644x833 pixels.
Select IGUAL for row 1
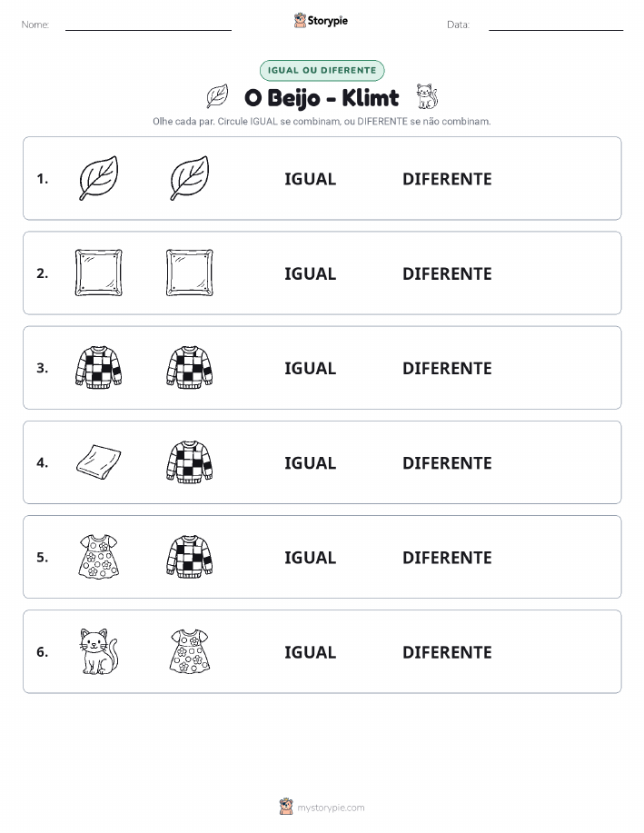pyautogui.click(x=311, y=179)
